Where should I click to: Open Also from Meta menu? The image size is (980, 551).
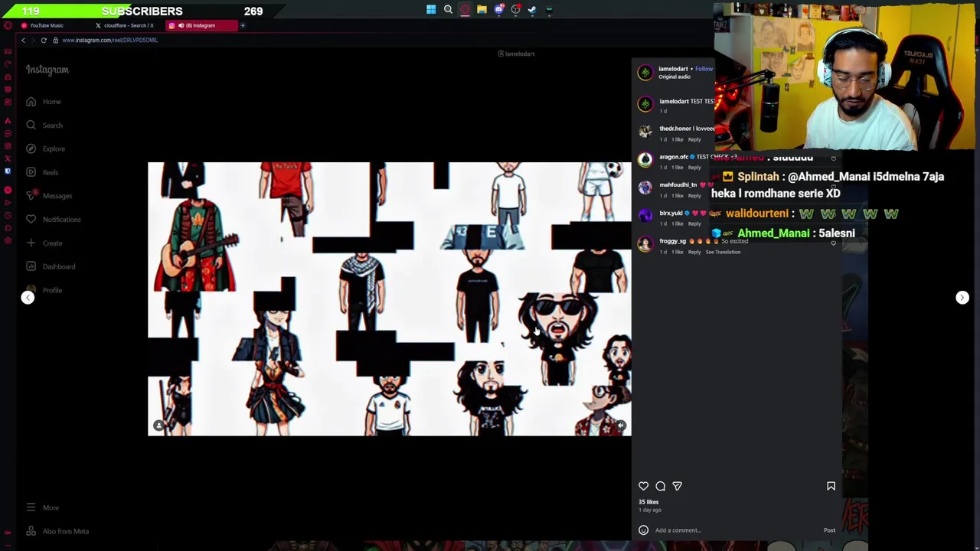tap(57, 531)
